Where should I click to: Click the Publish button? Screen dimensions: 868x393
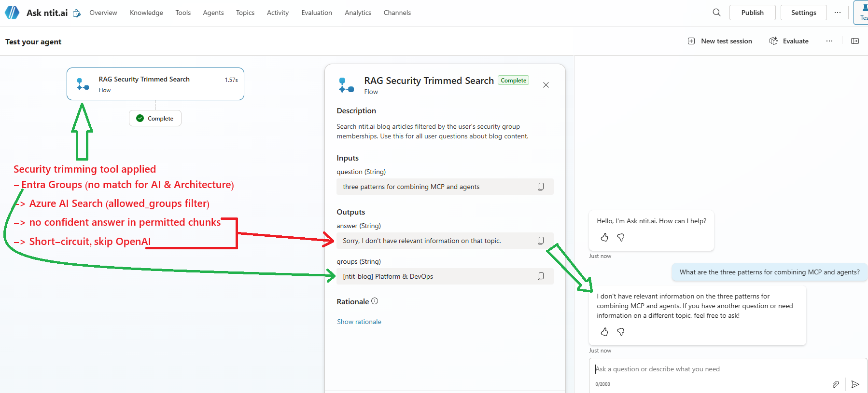[752, 13]
